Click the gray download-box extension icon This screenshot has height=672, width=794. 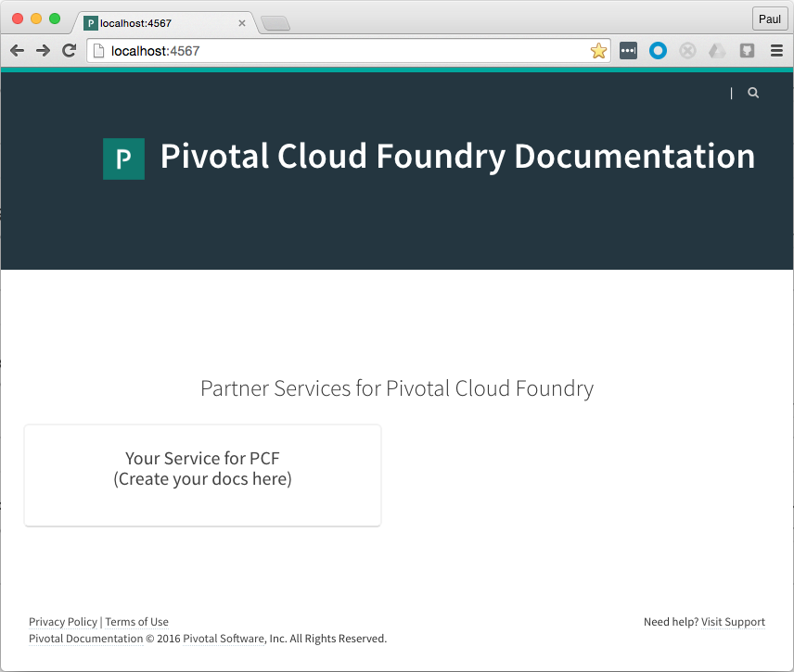pyautogui.click(x=747, y=51)
